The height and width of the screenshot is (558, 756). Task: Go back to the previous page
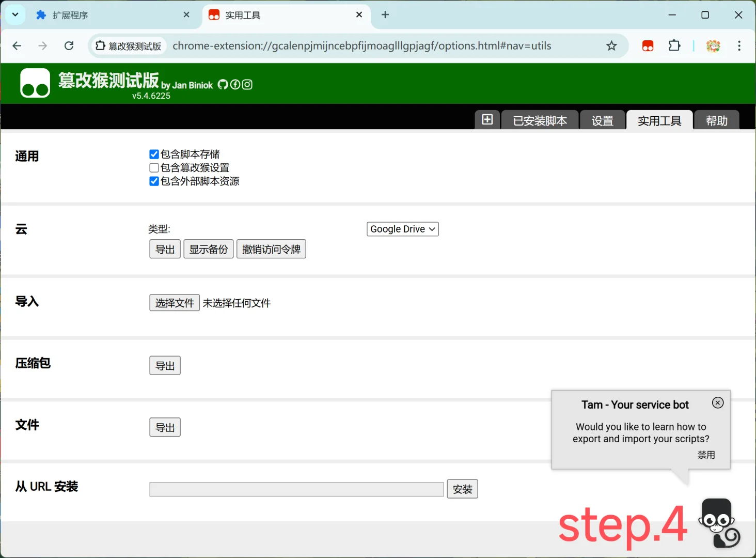point(17,46)
